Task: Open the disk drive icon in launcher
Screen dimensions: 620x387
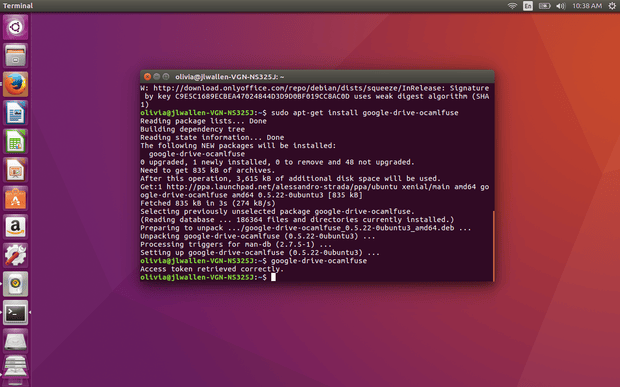Action: 15,341
